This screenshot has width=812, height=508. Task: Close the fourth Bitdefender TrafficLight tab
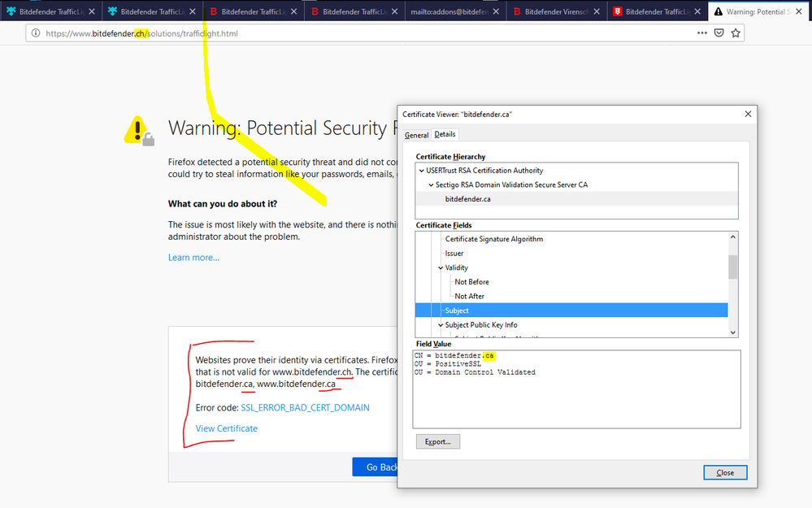click(x=394, y=11)
